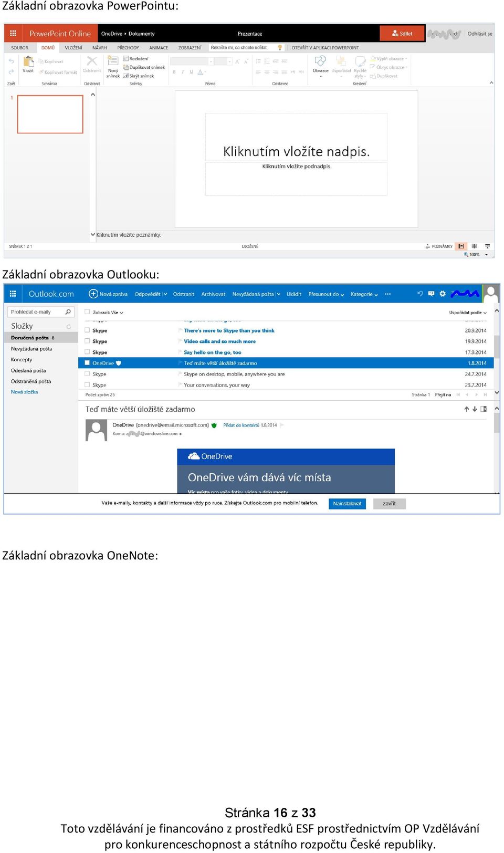The image size is (504, 853).
Task: Switch to normal editing view icon
Action: tap(461, 246)
